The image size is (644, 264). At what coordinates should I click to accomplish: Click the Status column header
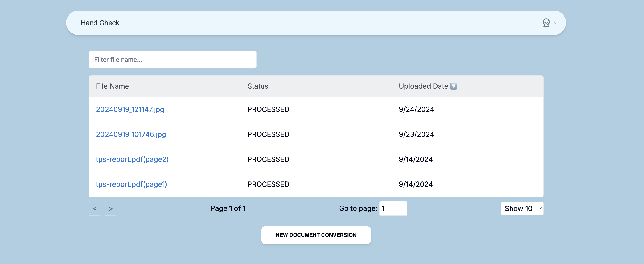point(258,86)
